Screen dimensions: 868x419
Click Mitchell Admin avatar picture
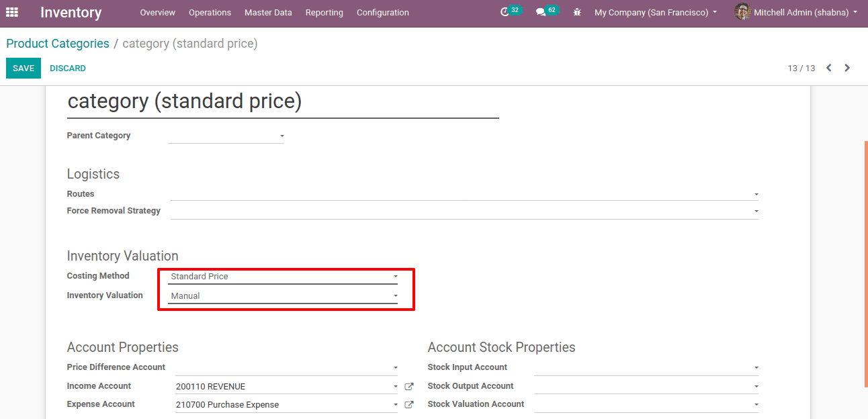(x=742, y=12)
